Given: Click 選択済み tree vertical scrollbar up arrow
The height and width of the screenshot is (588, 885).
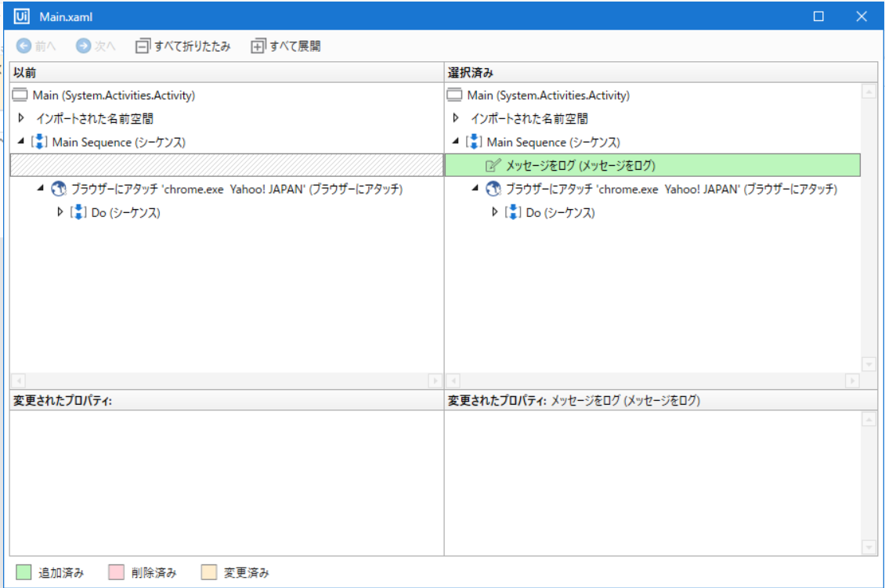Looking at the screenshot, I should [869, 92].
